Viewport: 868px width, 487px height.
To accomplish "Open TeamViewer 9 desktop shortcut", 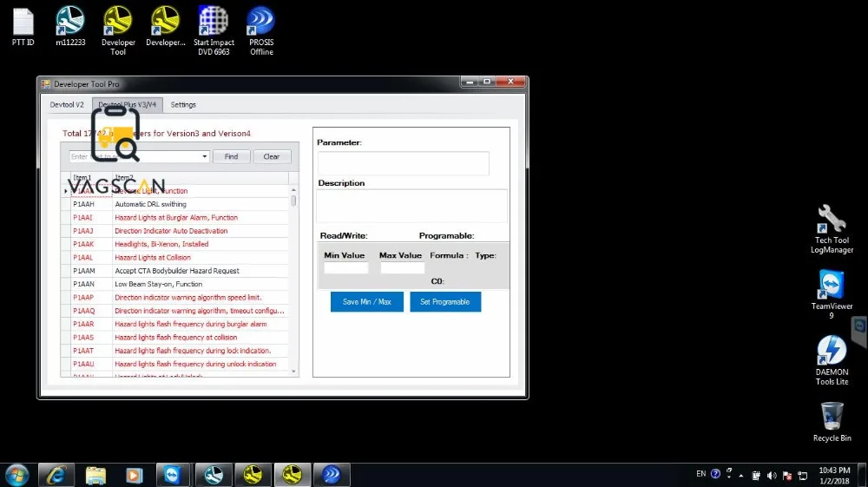I will pos(832,294).
